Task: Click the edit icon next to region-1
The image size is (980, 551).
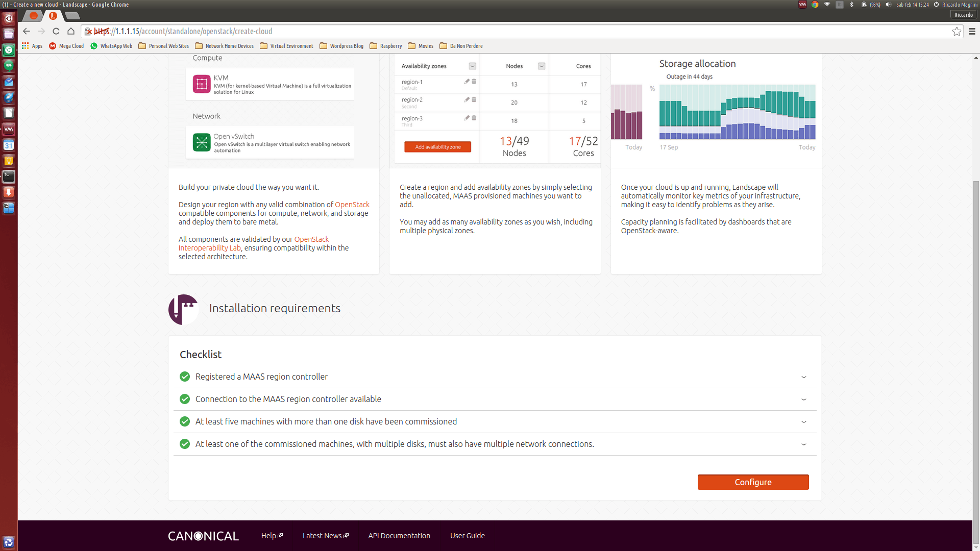Action: click(x=467, y=82)
